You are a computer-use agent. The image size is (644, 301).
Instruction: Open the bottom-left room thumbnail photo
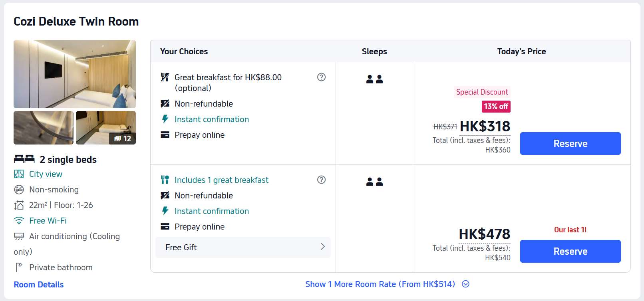point(44,128)
